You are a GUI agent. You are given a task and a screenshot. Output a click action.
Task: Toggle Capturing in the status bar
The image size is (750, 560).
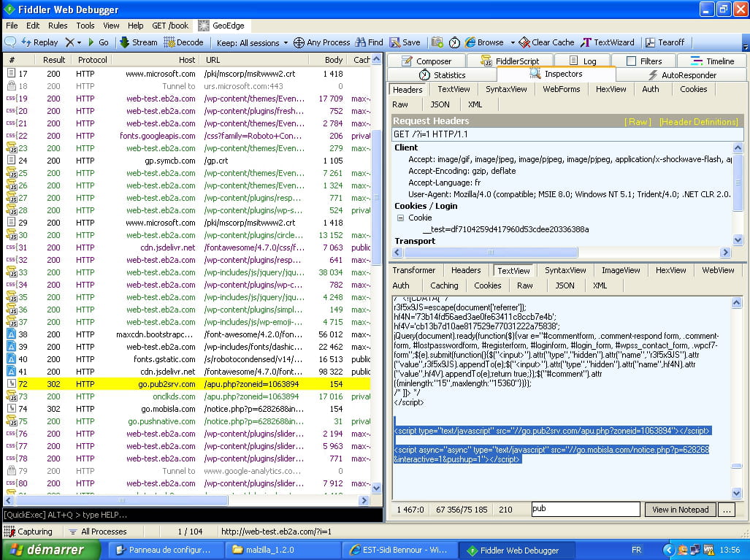[28, 532]
